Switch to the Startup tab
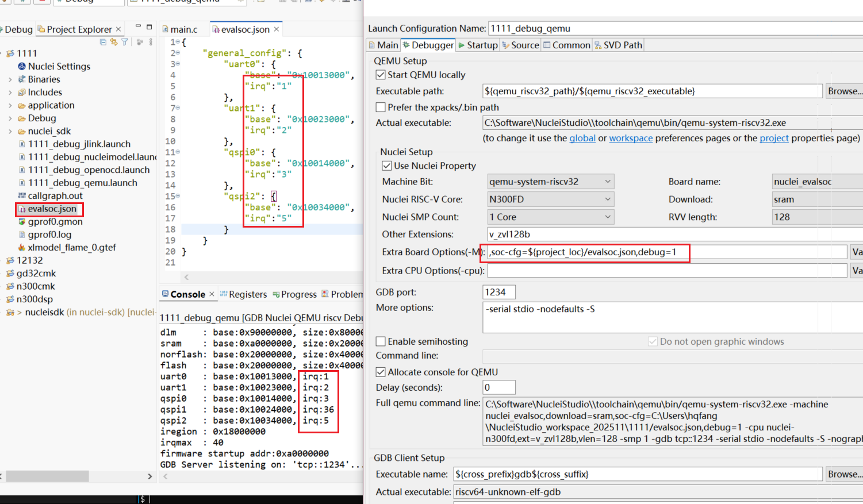This screenshot has width=863, height=504. pyautogui.click(x=478, y=45)
